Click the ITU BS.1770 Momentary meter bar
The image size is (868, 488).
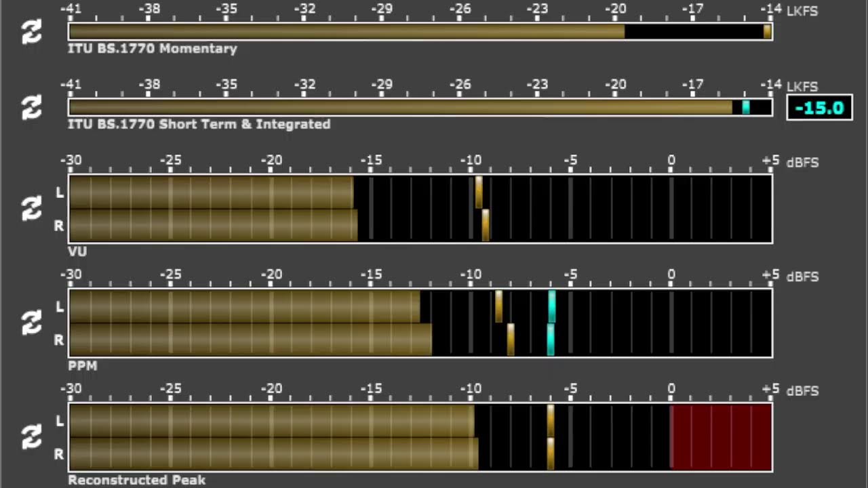(x=420, y=32)
